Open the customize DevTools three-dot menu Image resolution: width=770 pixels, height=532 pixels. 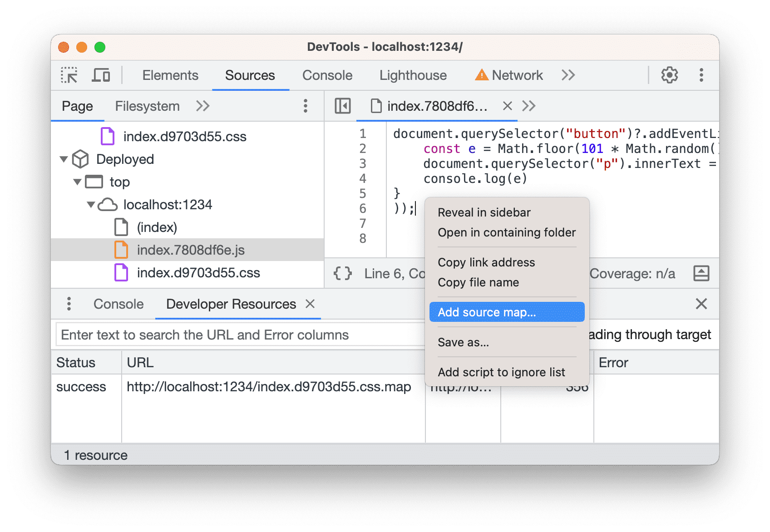(702, 75)
